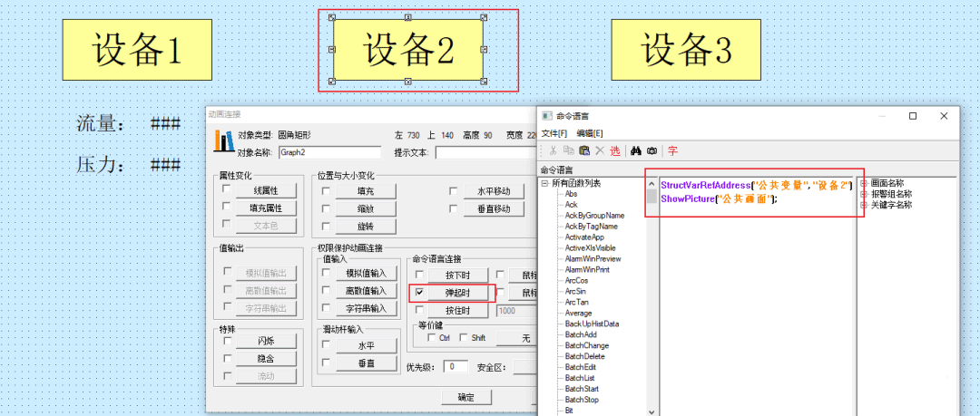Tick the 缩放 checkbox
This screenshot has width=980, height=416.
[326, 208]
